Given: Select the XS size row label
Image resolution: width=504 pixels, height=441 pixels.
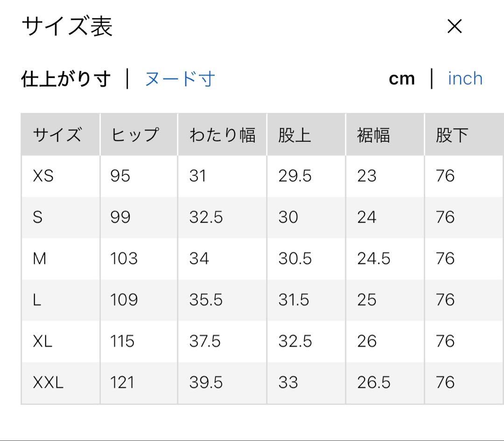Looking at the screenshot, I should pyautogui.click(x=43, y=176).
